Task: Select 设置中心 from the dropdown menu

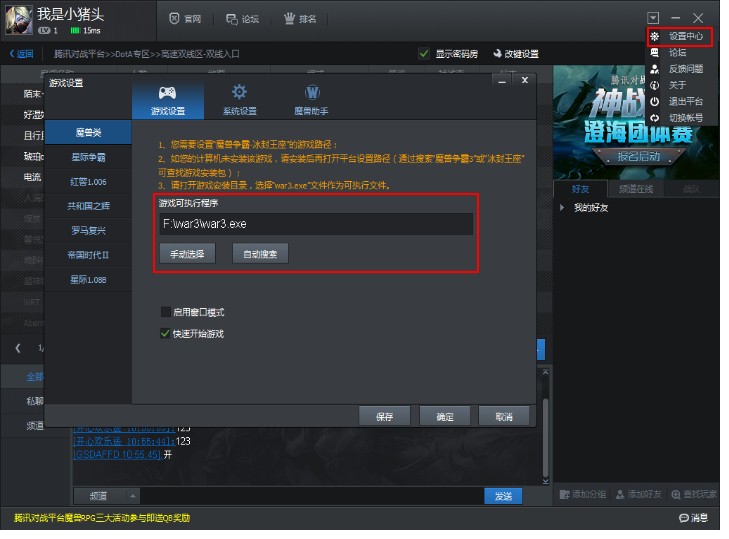Action: tap(686, 36)
